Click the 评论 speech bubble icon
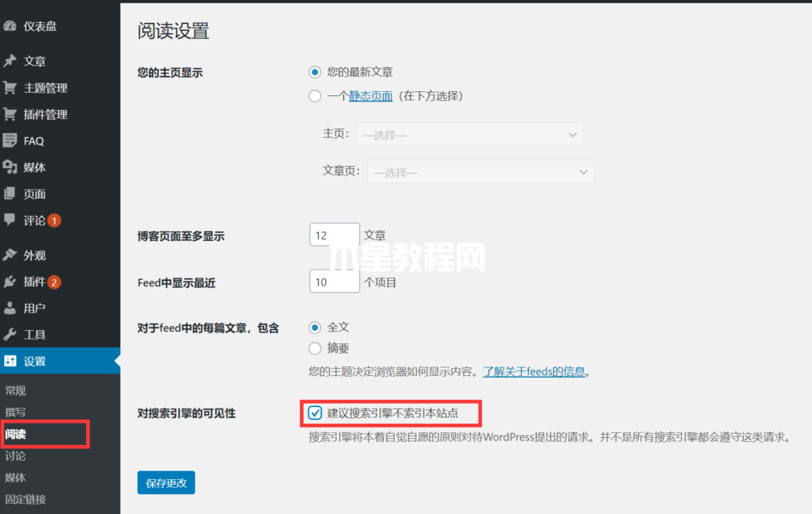Viewport: 812px width, 514px height. coord(10,220)
